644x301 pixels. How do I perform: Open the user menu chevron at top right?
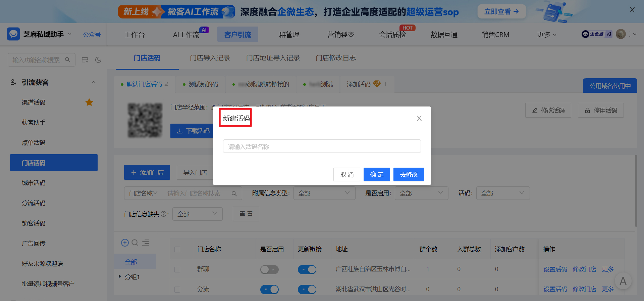pyautogui.click(x=635, y=34)
